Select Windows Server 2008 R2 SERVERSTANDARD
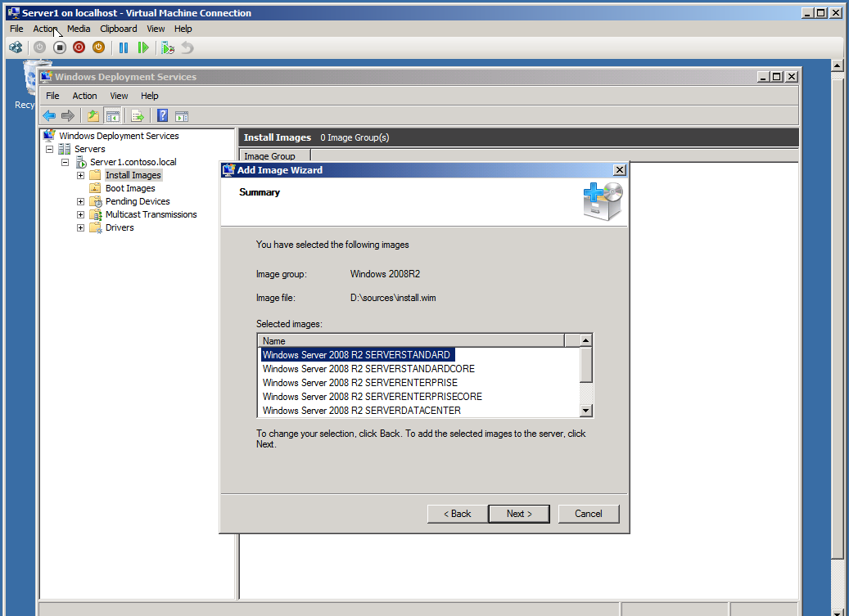 356,355
